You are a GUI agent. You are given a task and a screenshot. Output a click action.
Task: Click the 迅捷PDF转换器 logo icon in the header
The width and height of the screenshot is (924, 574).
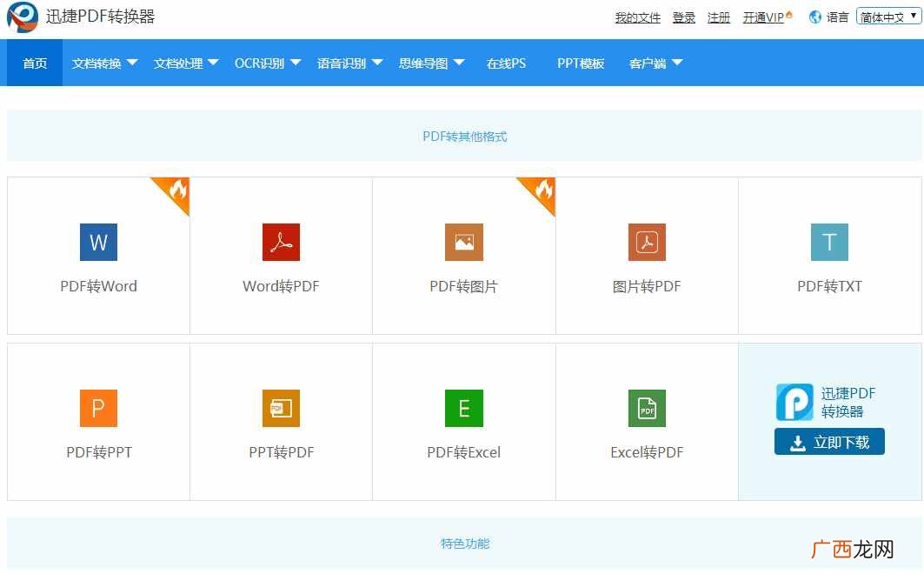tap(23, 17)
